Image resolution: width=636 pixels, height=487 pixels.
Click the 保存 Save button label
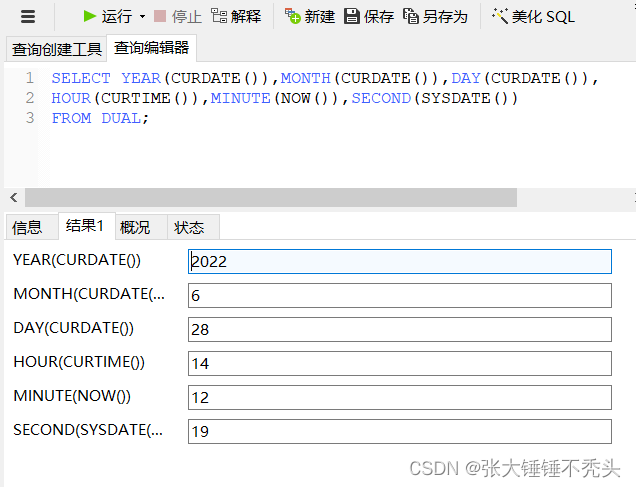379,17
